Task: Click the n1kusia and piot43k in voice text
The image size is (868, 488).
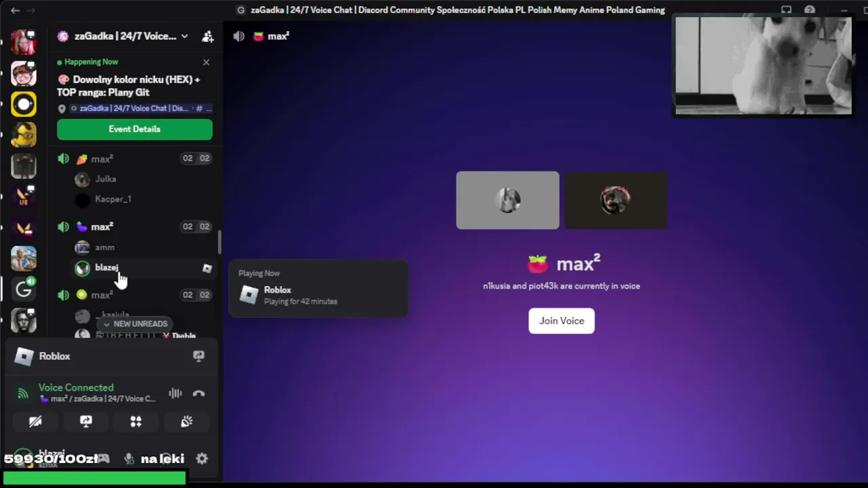Action: pyautogui.click(x=561, y=286)
